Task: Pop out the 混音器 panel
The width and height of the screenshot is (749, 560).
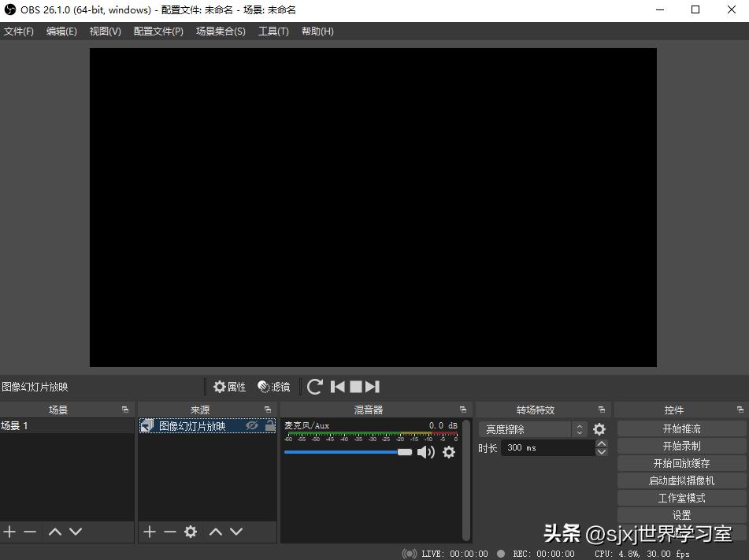Action: pos(463,409)
